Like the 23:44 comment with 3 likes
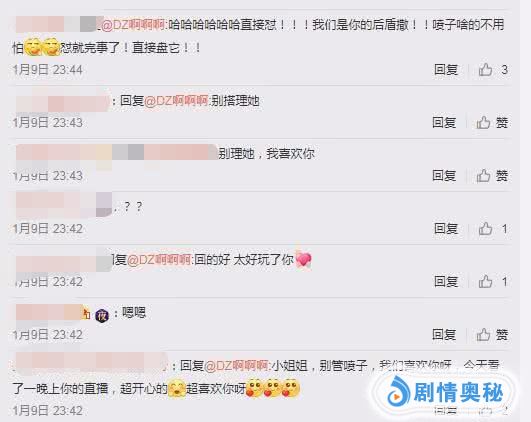 [485, 70]
